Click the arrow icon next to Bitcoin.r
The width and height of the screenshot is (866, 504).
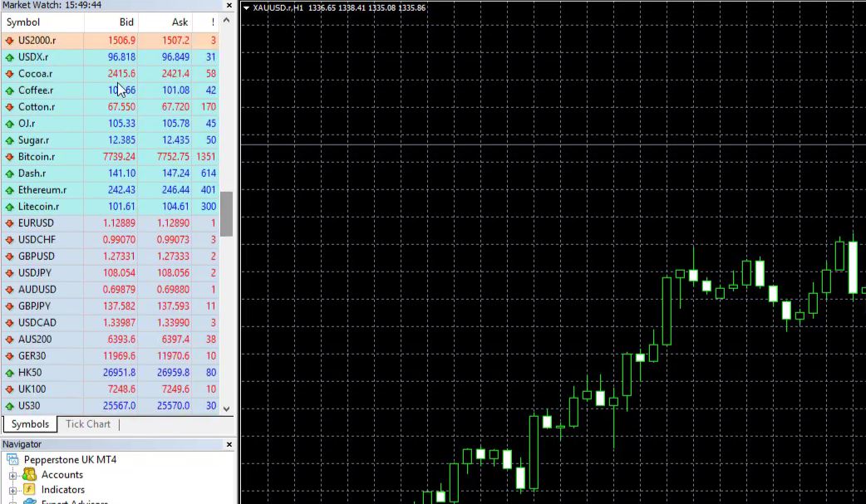pos(9,157)
